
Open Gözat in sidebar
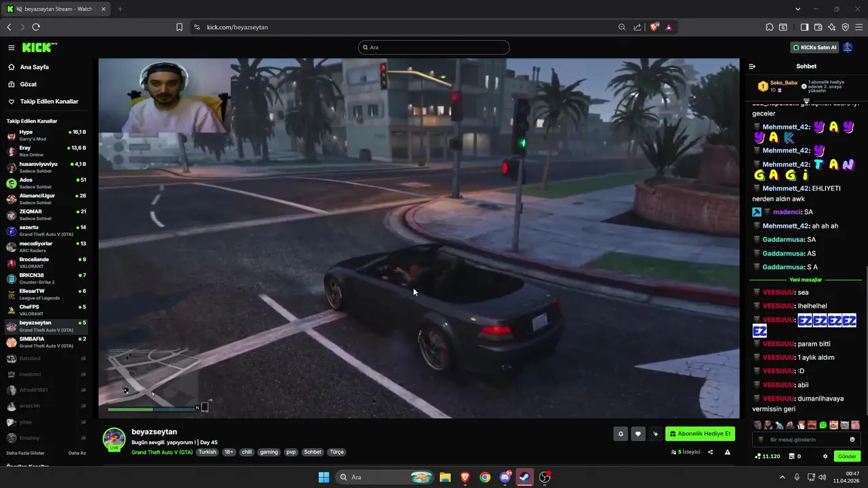[28, 84]
